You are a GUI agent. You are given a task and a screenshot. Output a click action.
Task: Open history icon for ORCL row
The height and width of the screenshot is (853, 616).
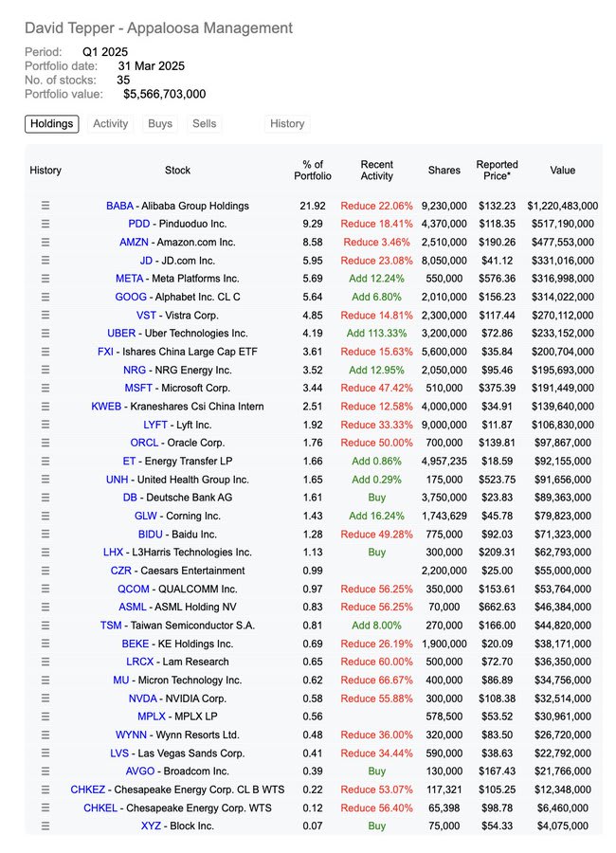point(45,443)
